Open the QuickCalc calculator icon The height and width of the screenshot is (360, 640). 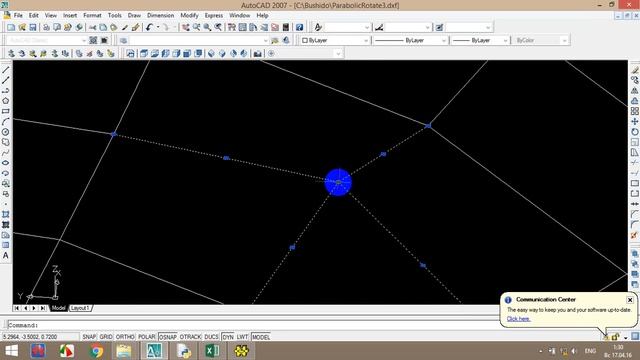[x=286, y=27]
